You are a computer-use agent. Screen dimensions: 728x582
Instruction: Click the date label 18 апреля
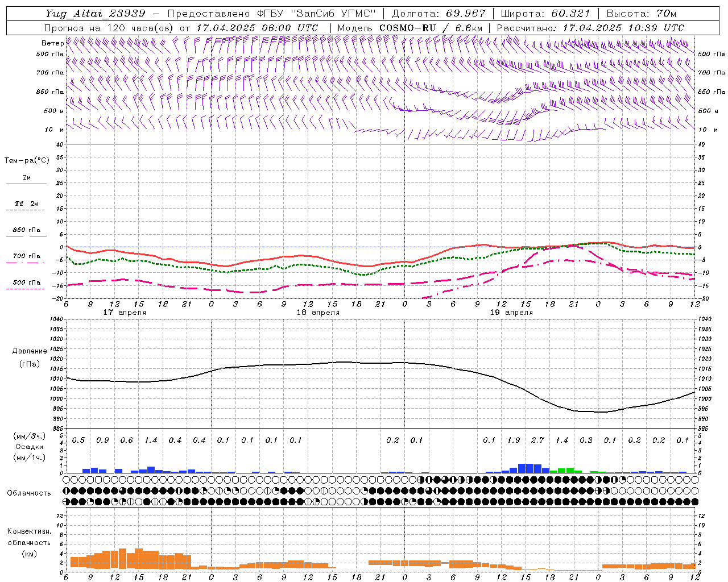(318, 313)
